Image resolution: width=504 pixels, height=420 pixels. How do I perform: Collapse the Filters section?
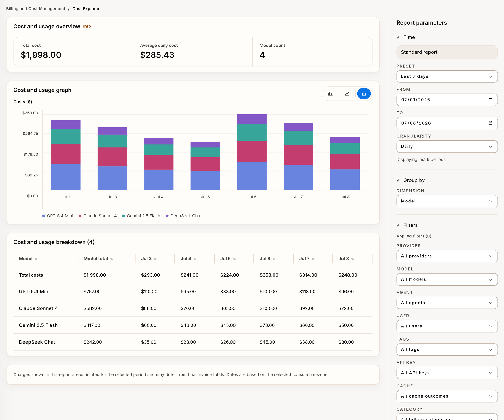click(x=407, y=225)
